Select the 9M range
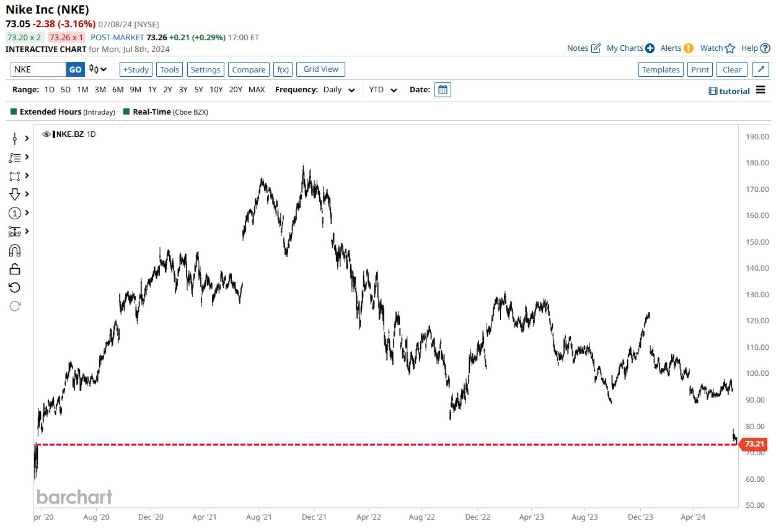 click(135, 90)
